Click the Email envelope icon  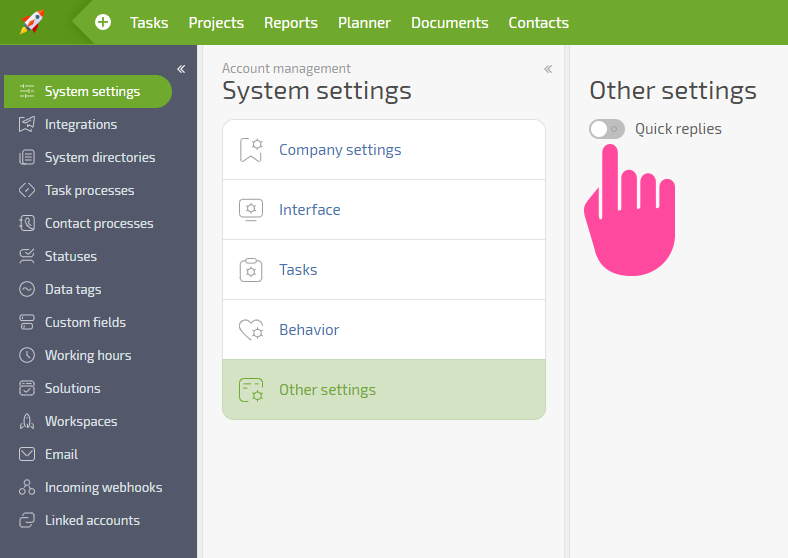[x=27, y=454]
